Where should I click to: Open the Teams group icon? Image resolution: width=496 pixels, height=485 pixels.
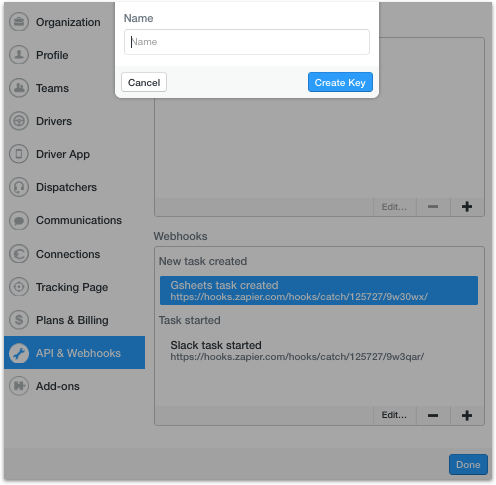pos(19,88)
